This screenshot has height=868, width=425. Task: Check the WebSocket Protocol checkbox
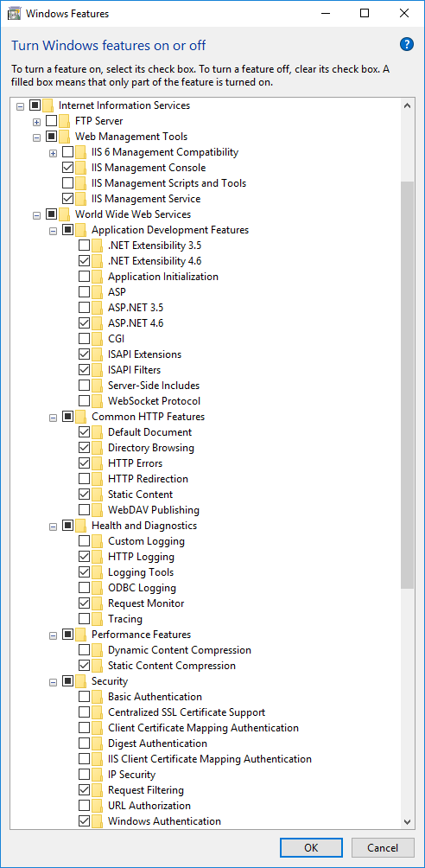84,401
